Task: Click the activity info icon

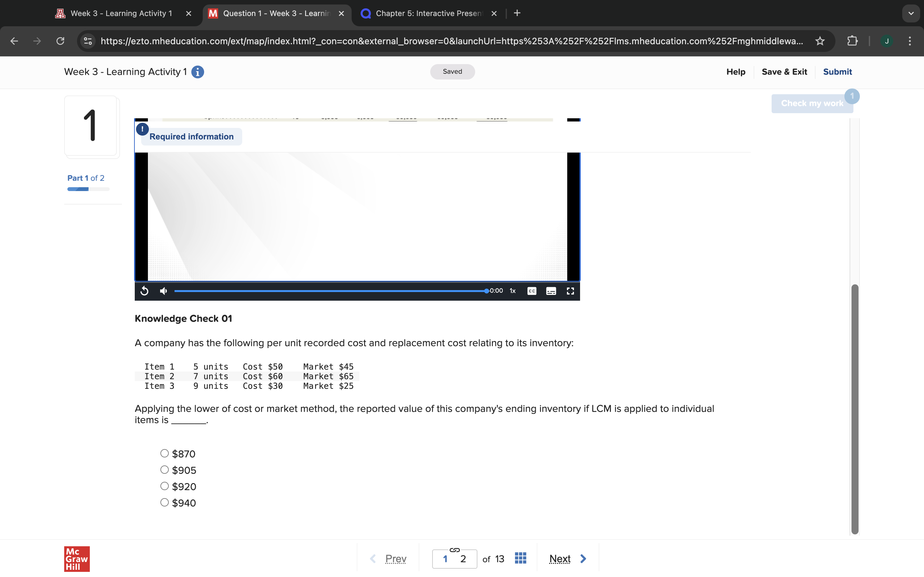Action: (197, 72)
